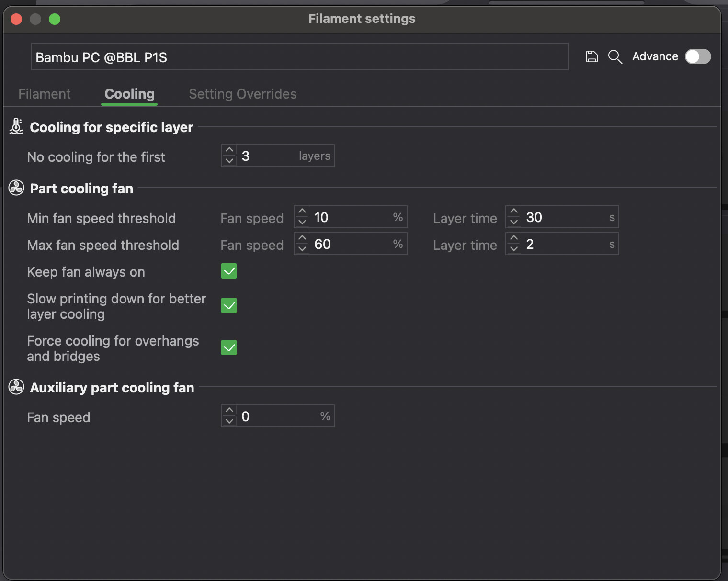Click the No cooling layers field showing 3
Image resolution: width=728 pixels, height=581 pixels.
coord(278,156)
